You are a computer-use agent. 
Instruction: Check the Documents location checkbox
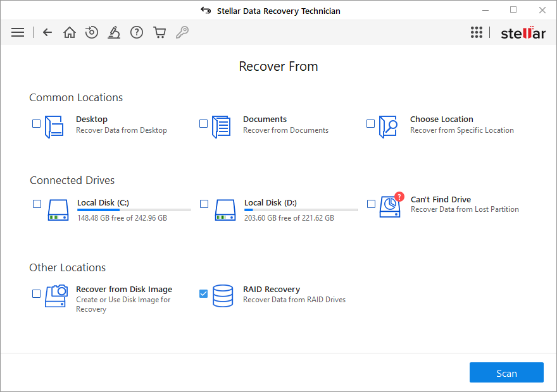pyautogui.click(x=204, y=124)
